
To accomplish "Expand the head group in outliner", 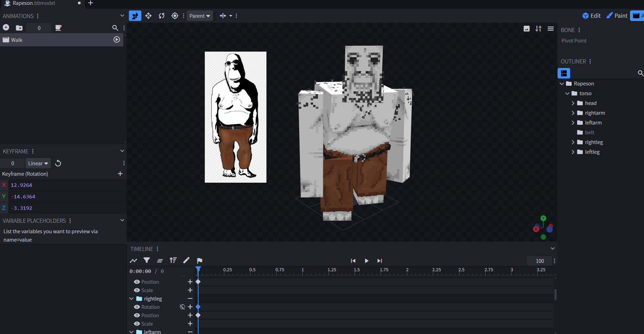I will [573, 103].
